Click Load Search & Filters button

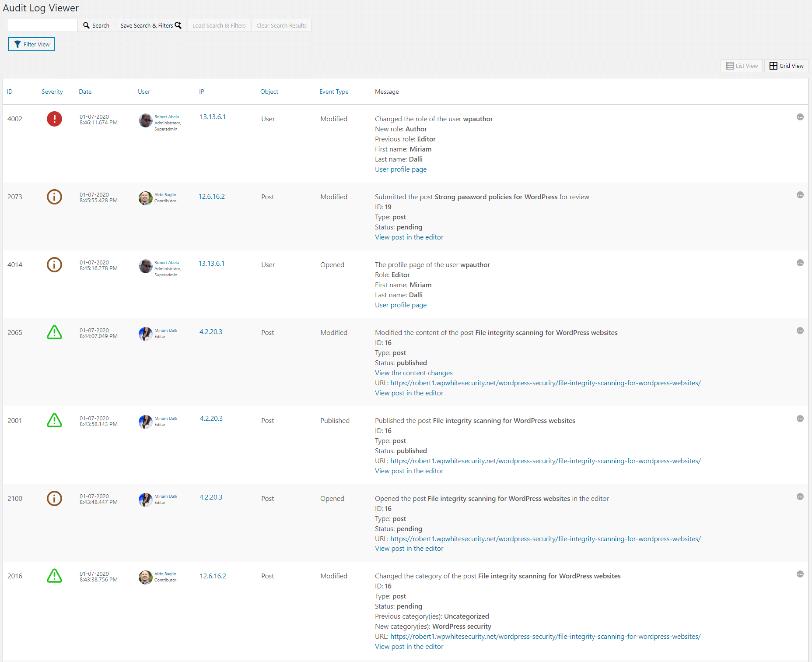pyautogui.click(x=219, y=25)
